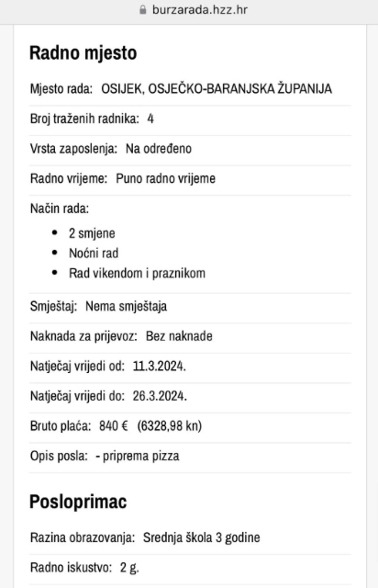The height and width of the screenshot is (588, 378).
Task: Click the priprema pizza job description
Action: click(x=140, y=456)
